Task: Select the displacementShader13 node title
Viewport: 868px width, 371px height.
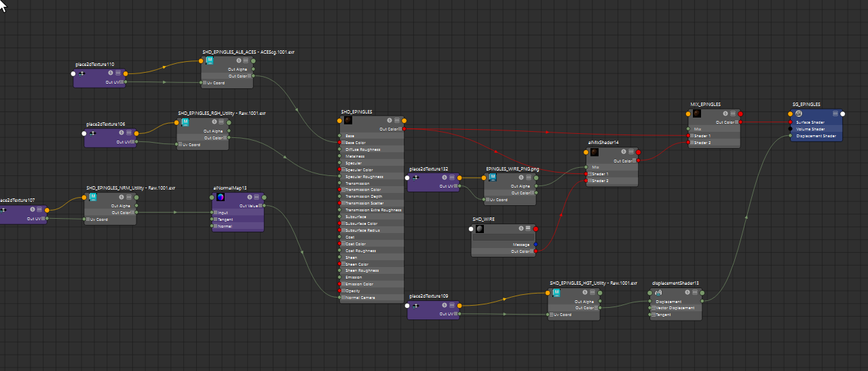Action: [x=675, y=283]
